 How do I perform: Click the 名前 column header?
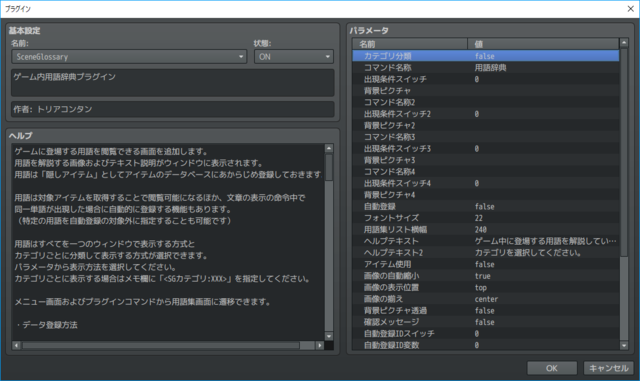409,44
